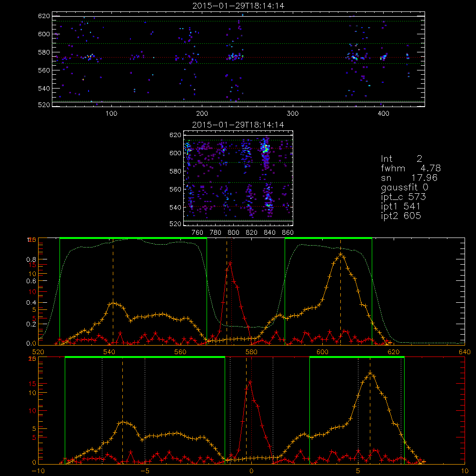Click the ipt1 541 label

click(400, 207)
